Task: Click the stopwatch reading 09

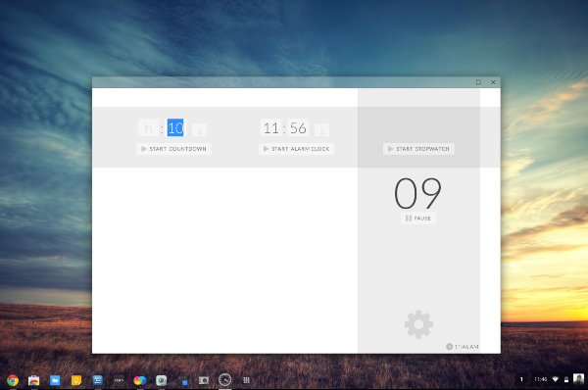Action: (417, 193)
